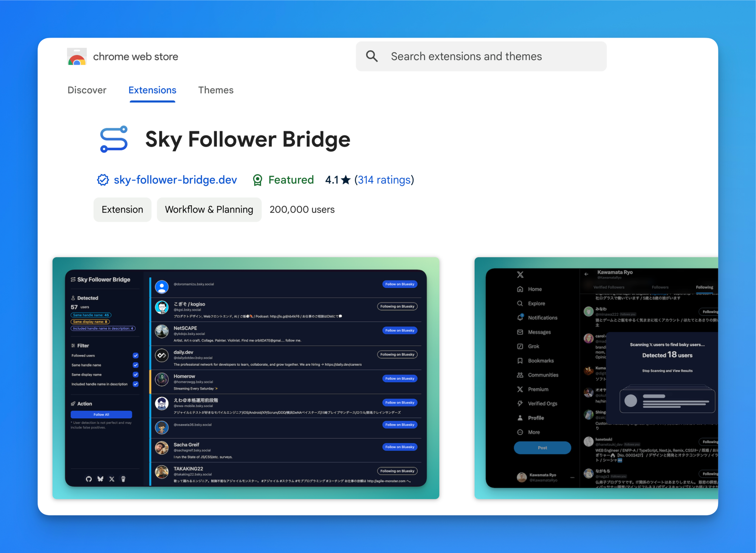756x553 pixels.
Task: Open the second screenshot thumbnail with the X page
Action: tap(596, 378)
